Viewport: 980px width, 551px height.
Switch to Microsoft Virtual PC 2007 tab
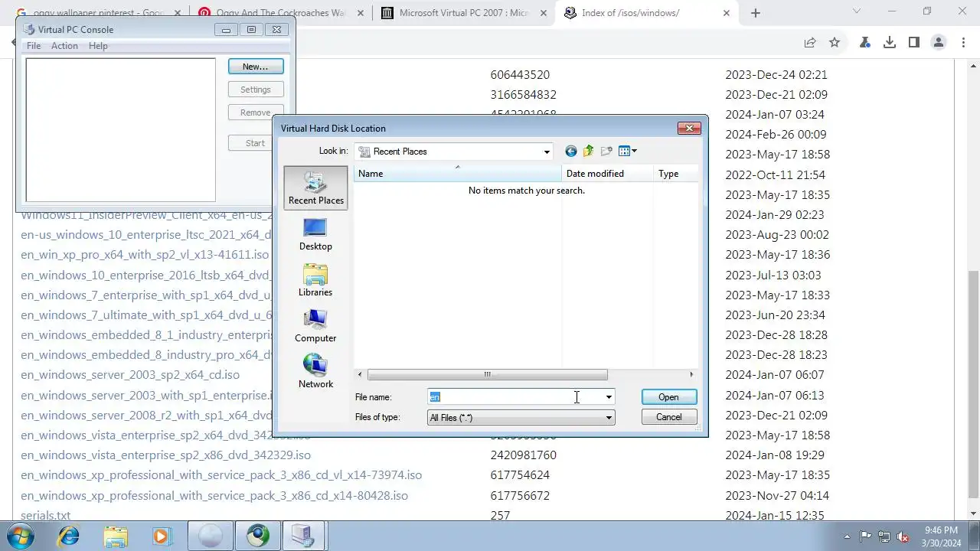click(x=463, y=13)
